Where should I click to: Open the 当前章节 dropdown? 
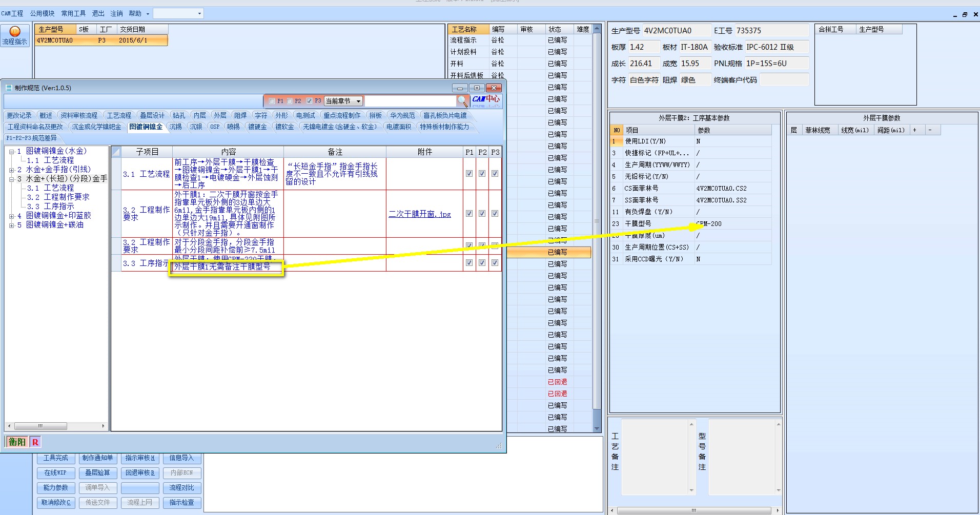point(343,101)
